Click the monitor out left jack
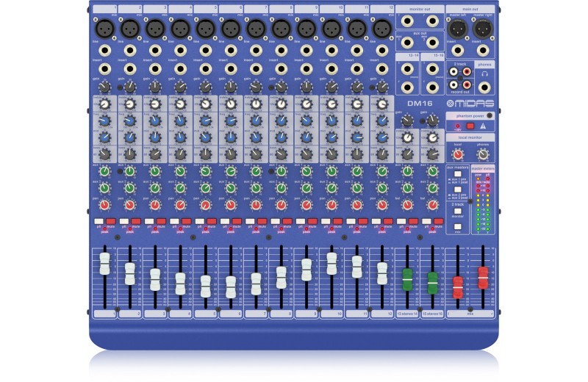Image resolution: width=588 pixels, height=382 pixels. (x=408, y=21)
